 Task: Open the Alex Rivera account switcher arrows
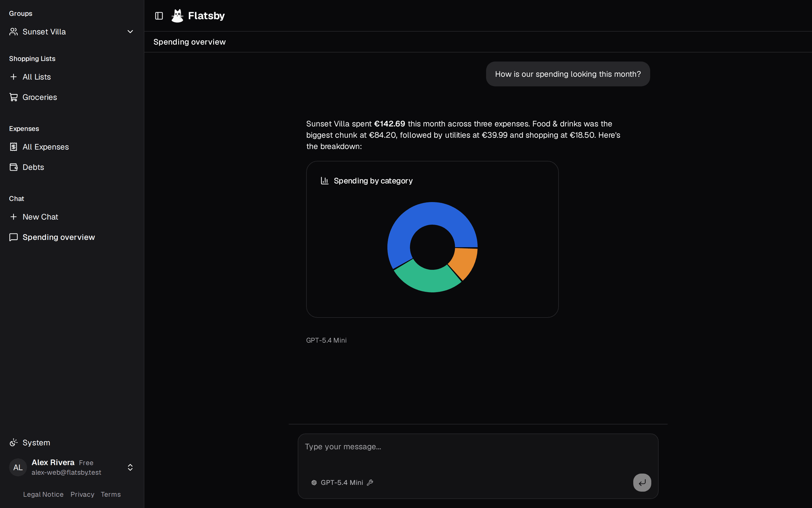(x=130, y=467)
